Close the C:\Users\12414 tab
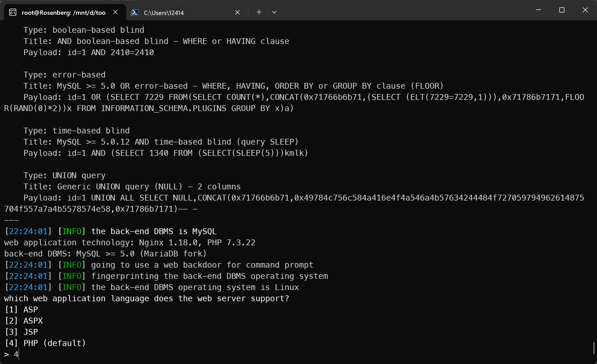The image size is (597, 364). [x=237, y=12]
